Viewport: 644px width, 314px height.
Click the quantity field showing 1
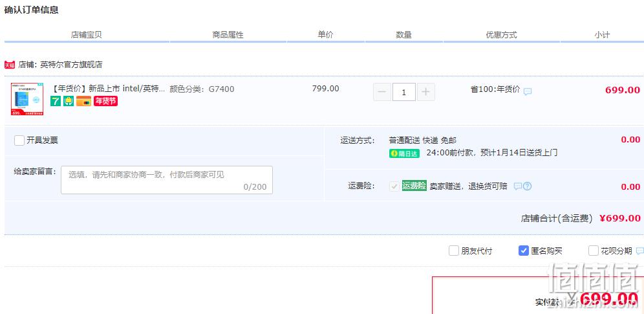tap(403, 92)
